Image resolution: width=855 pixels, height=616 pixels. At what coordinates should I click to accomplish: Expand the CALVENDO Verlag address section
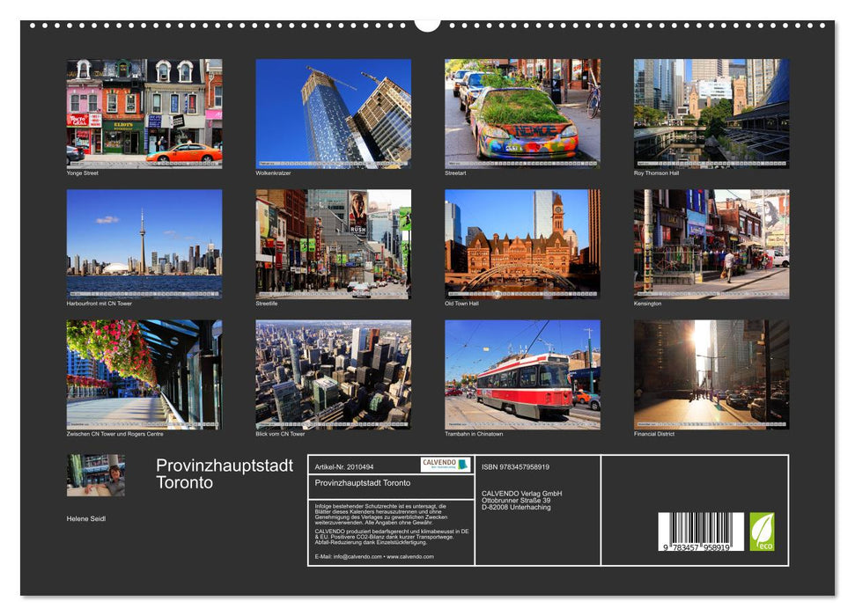(x=521, y=498)
